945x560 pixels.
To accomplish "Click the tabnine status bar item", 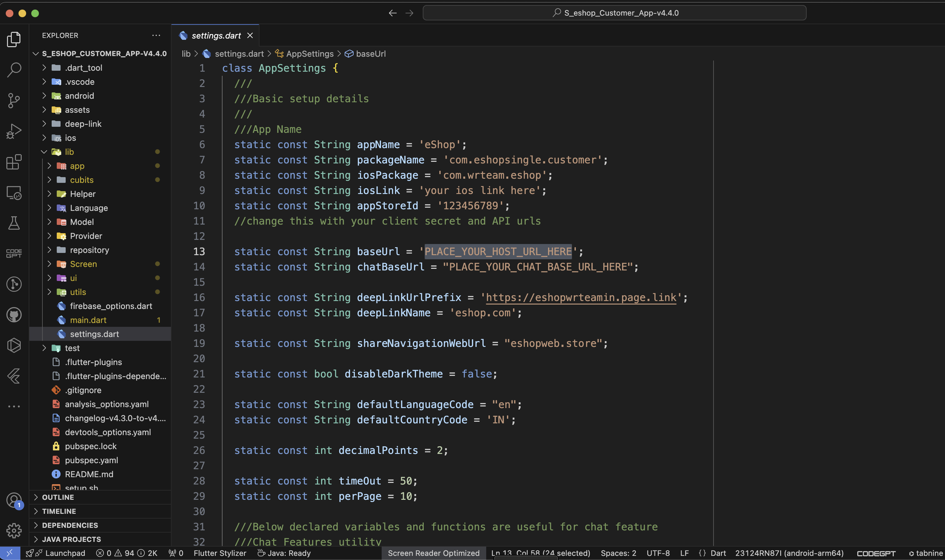I will pyautogui.click(x=926, y=553).
